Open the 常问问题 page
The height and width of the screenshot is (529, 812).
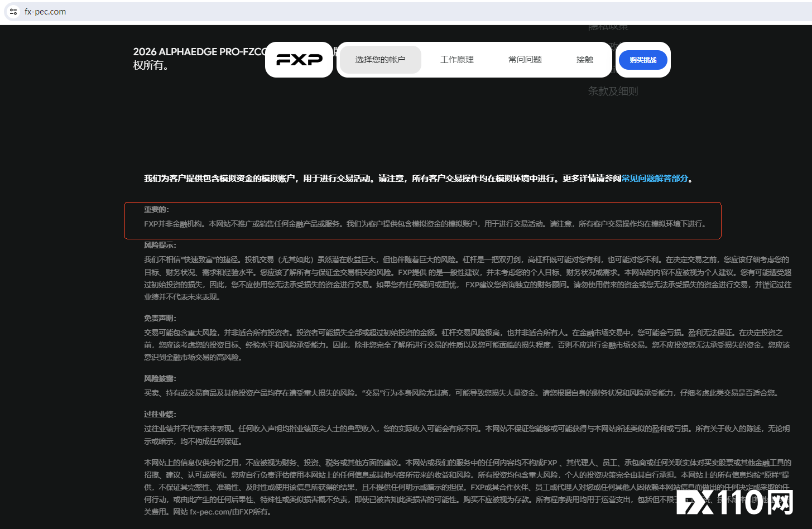pos(525,59)
